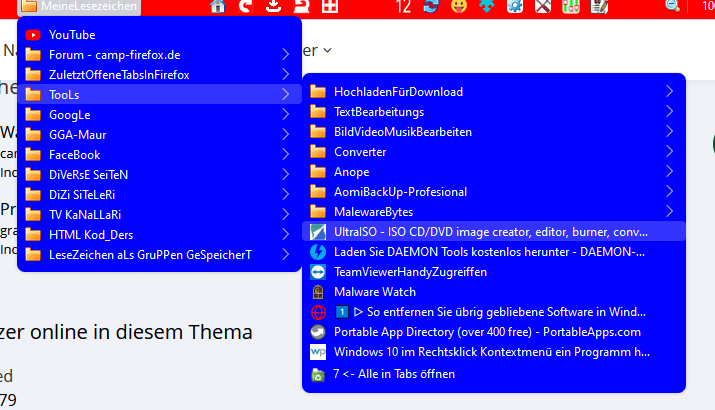Image resolution: width=715 pixels, height=410 pixels.
Task: Expand the MalewareBytes folder chevron
Action: click(669, 212)
